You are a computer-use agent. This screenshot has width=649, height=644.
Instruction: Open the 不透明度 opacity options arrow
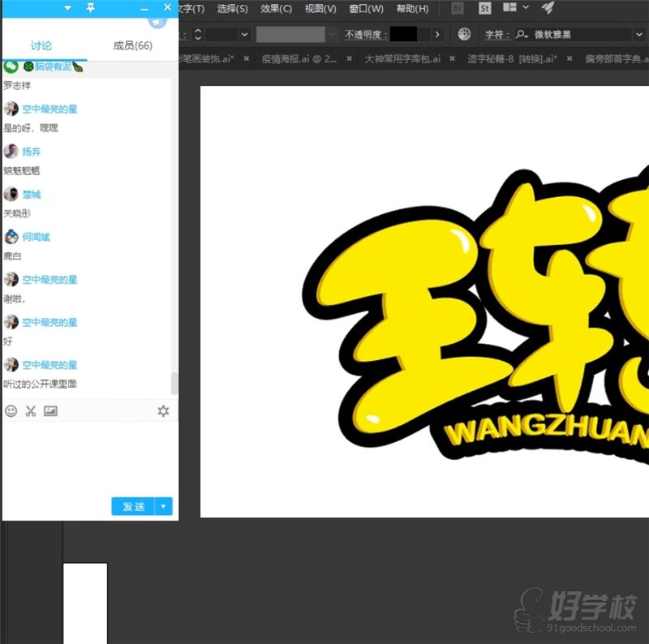(x=437, y=35)
